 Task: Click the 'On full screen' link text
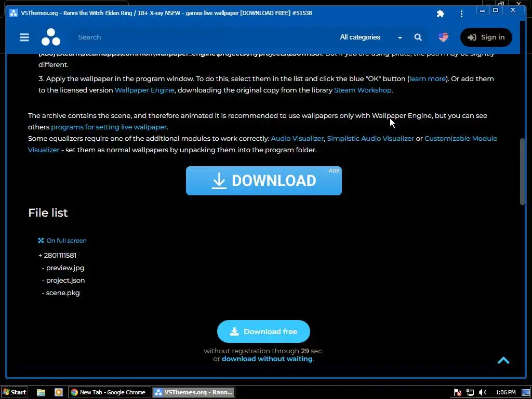(66, 241)
